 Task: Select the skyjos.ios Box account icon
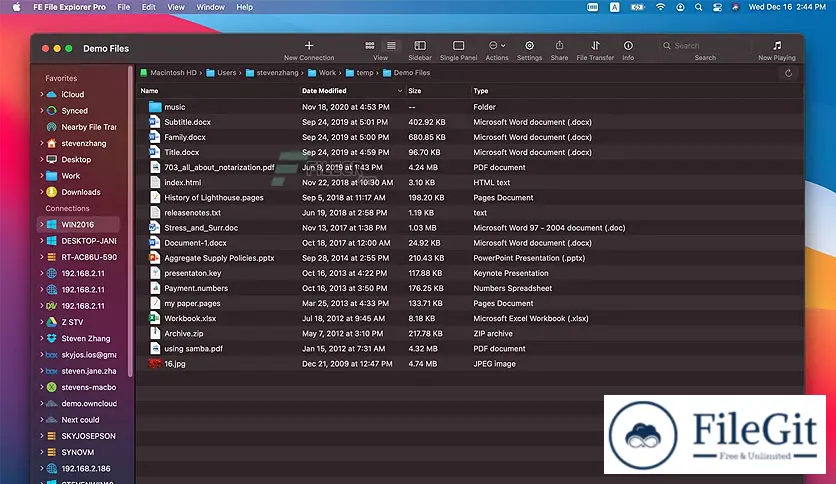click(52, 354)
